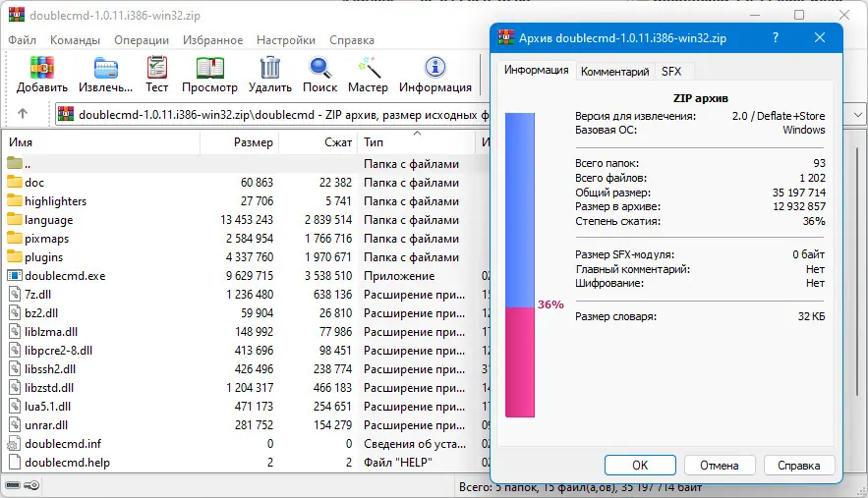Switch to the Комментарий tab
Screen dimensions: 868x498
point(614,72)
